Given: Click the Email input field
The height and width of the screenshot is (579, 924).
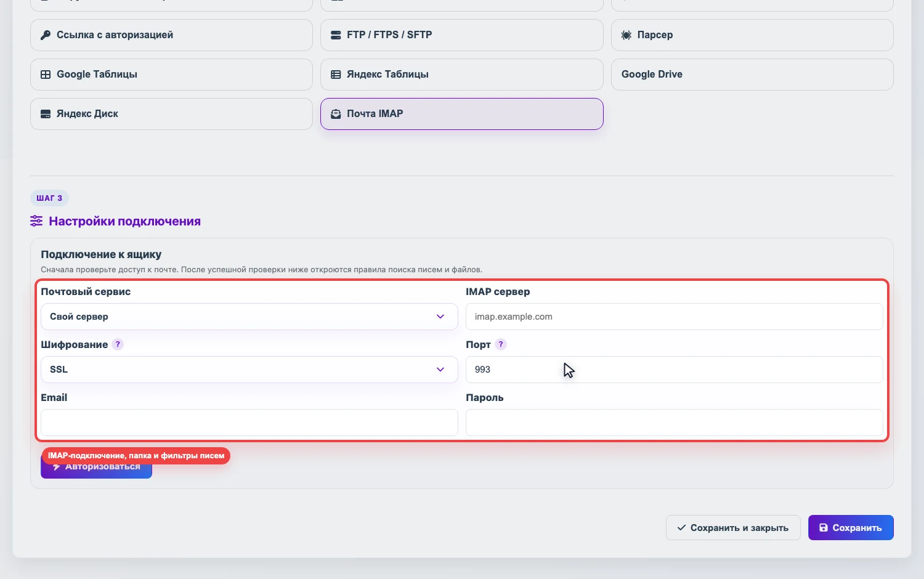Looking at the screenshot, I should pyautogui.click(x=249, y=423).
